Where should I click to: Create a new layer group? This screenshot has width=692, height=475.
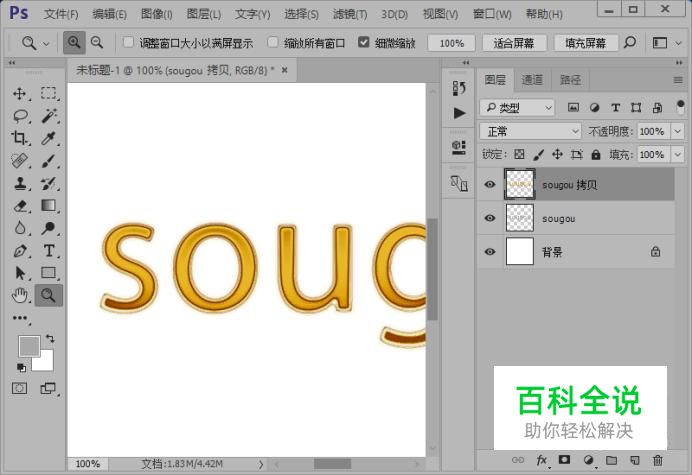tap(611, 460)
